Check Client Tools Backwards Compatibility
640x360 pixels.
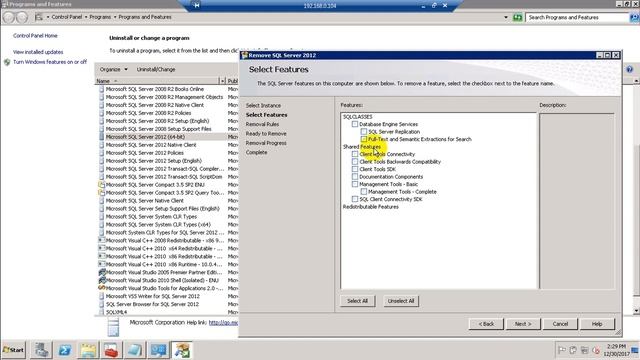coord(355,162)
